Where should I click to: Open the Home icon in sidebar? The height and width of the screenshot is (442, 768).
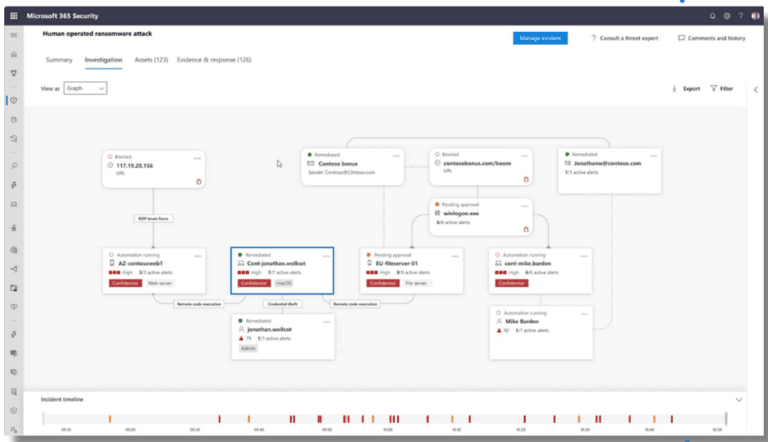[x=14, y=54]
